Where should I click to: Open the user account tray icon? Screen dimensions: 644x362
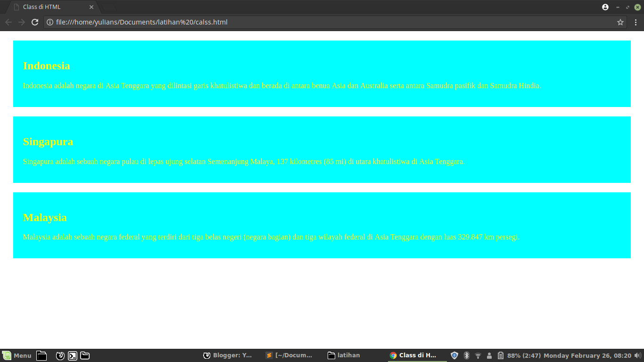tap(489, 355)
